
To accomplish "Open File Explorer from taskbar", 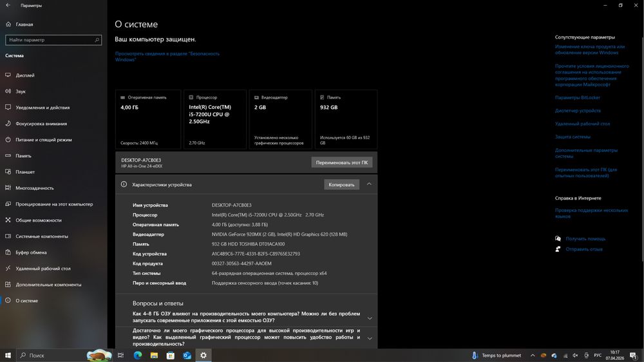I will tap(154, 356).
